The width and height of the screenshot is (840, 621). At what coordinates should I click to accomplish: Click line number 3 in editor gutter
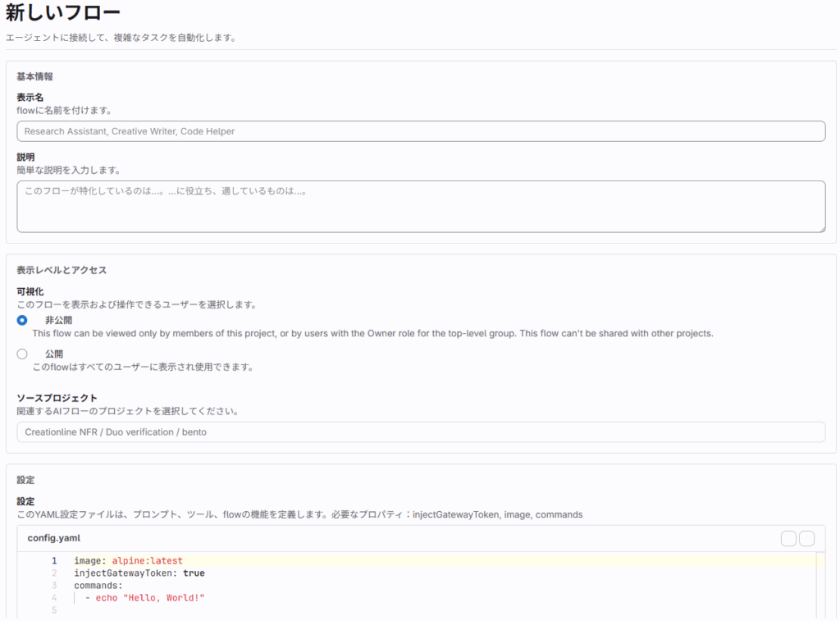point(54,586)
